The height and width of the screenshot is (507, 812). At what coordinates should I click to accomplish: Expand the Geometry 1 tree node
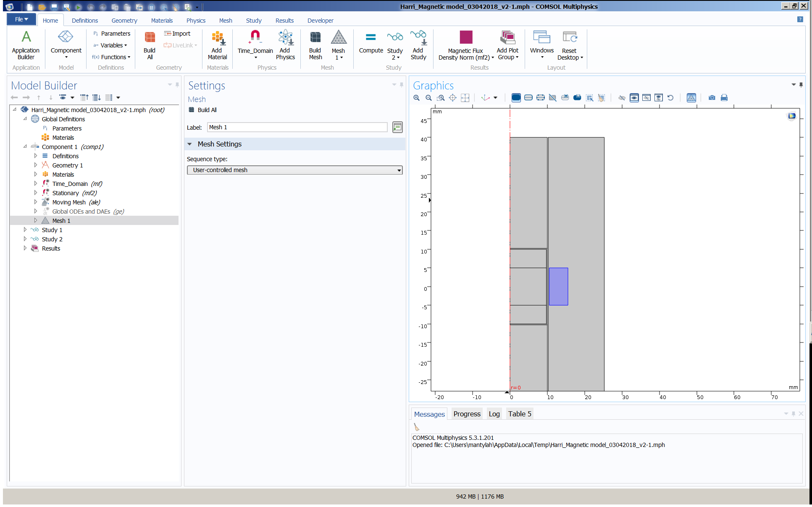[x=36, y=165]
